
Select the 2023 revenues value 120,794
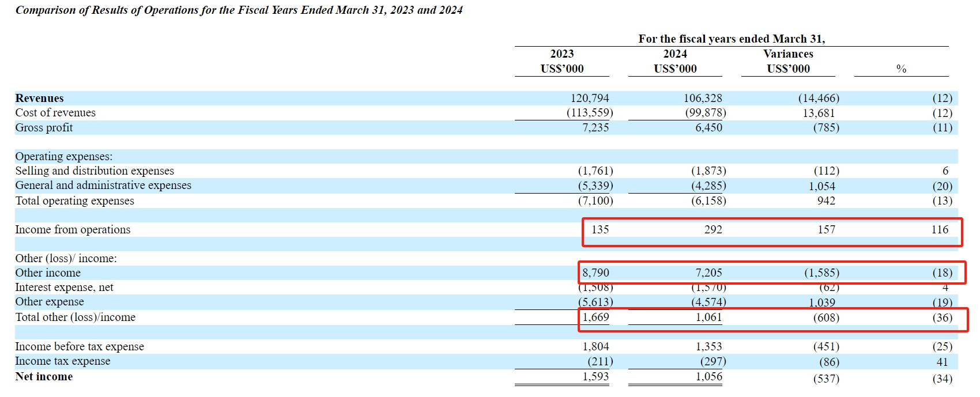(590, 98)
